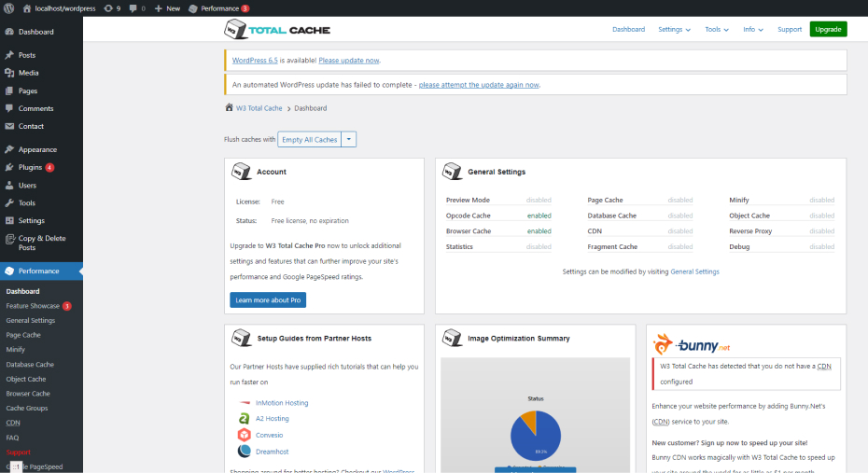Open site home icon localhost/wordpress
The image size is (868, 473).
click(x=26, y=8)
